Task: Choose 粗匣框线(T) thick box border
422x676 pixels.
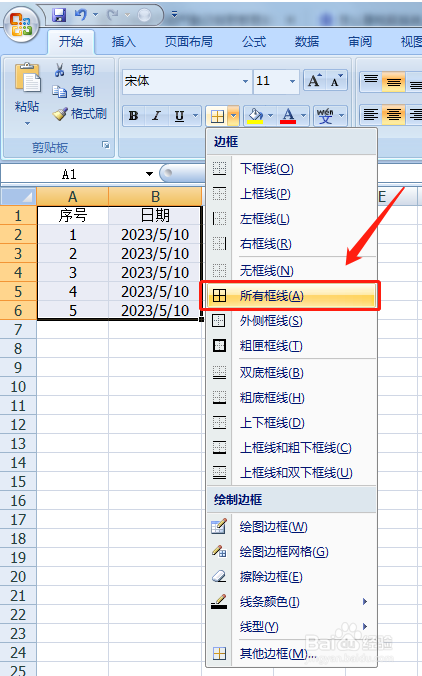Action: click(292, 346)
